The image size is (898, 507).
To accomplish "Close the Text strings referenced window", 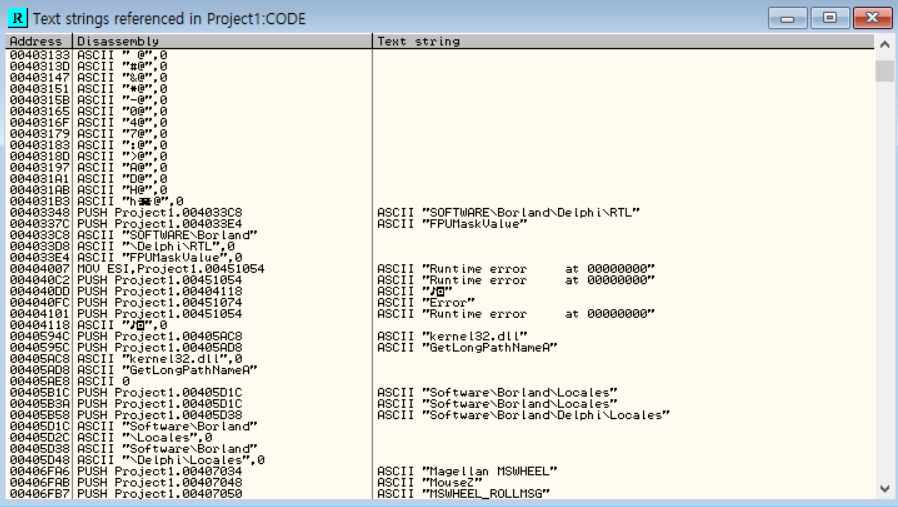I will [x=872, y=18].
